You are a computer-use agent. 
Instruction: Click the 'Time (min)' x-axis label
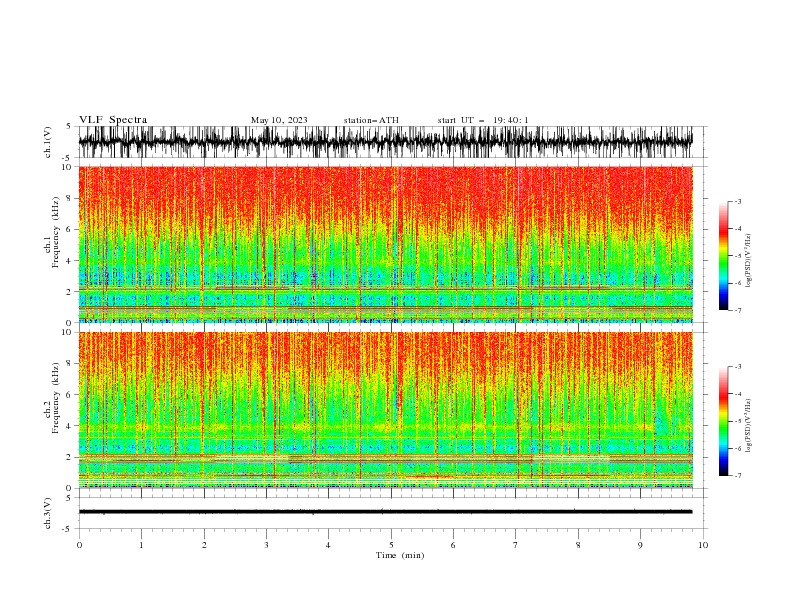click(400, 555)
